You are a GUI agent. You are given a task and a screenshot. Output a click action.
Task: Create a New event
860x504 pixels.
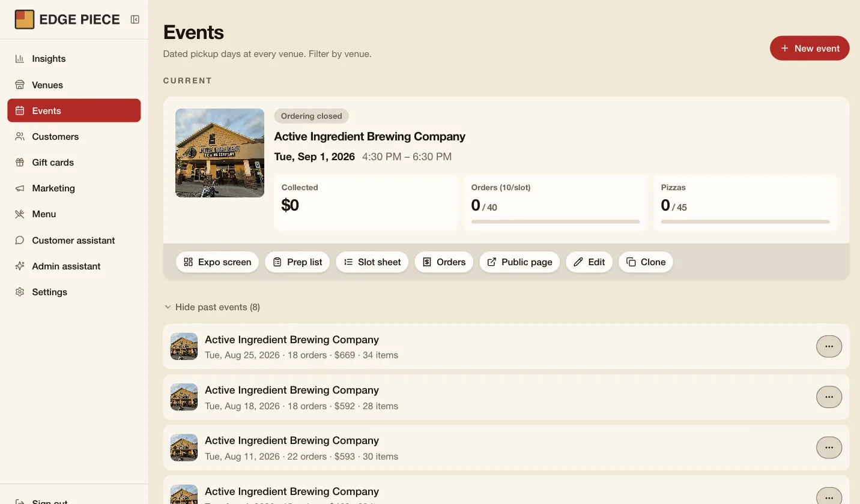pyautogui.click(x=810, y=48)
